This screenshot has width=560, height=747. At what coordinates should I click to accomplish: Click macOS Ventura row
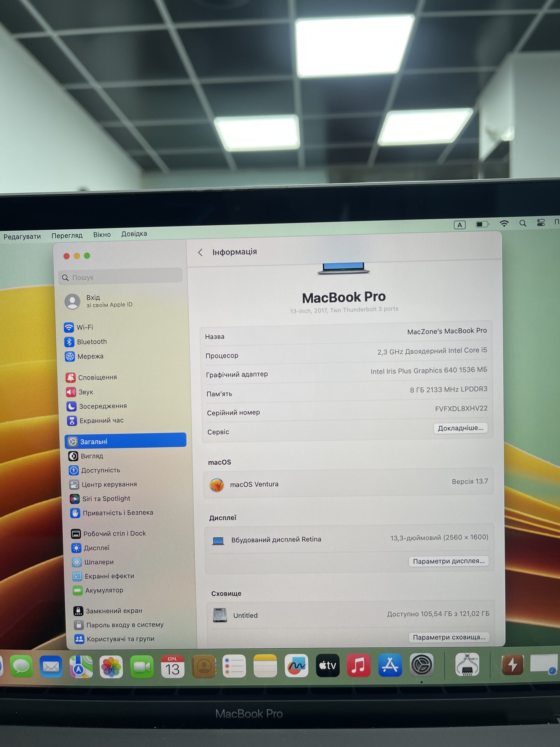coord(348,484)
